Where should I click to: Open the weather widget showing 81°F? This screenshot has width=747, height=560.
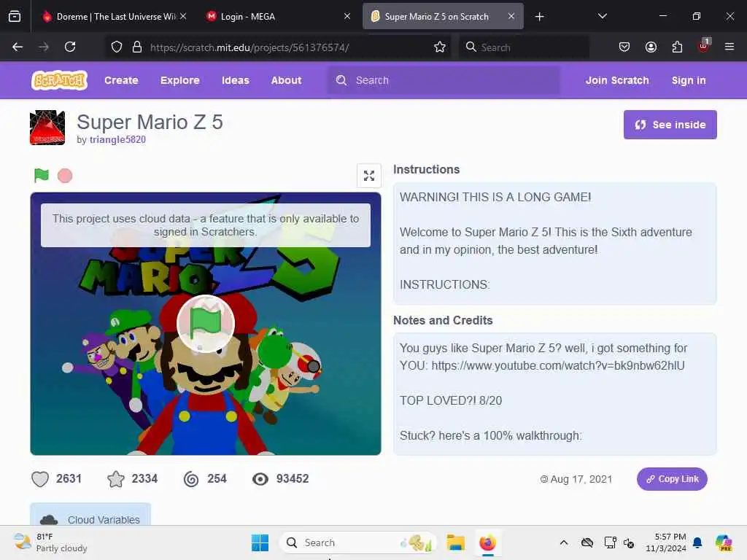coord(50,542)
